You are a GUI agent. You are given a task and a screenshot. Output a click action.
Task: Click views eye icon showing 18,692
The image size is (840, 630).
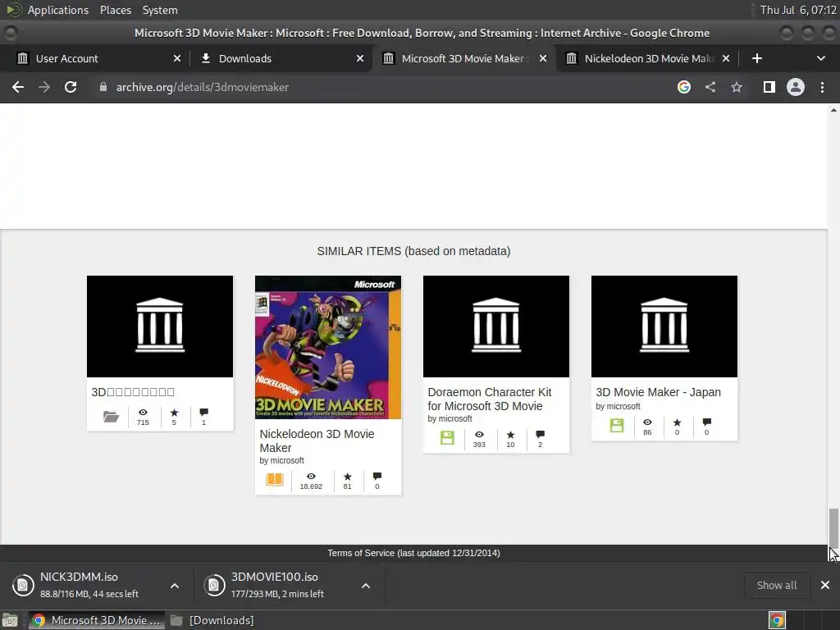[311, 477]
